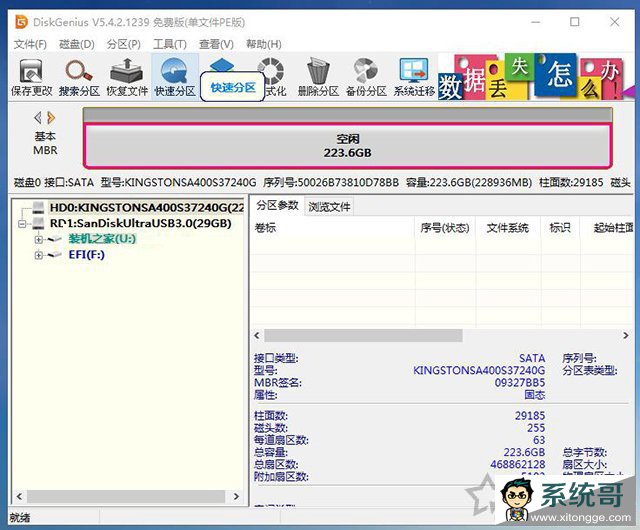
Task: Click the Format (格式化) toolbar icon
Action: (273, 78)
